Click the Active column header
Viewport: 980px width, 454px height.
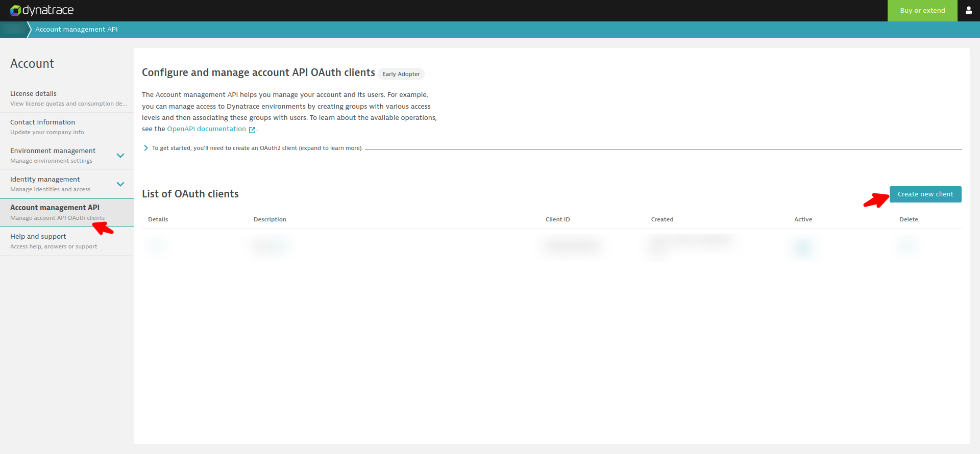click(x=803, y=219)
